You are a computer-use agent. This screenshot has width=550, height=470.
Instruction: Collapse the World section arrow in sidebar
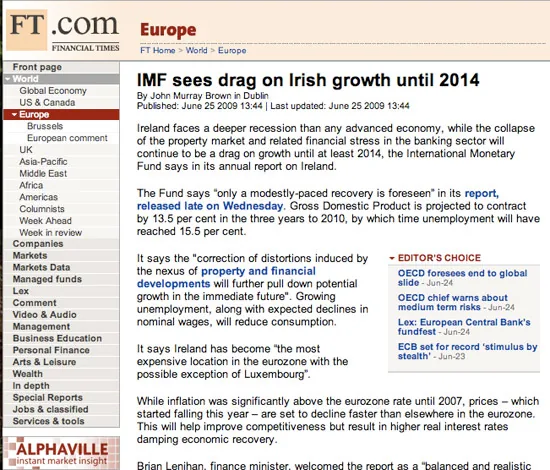[x=8, y=79]
